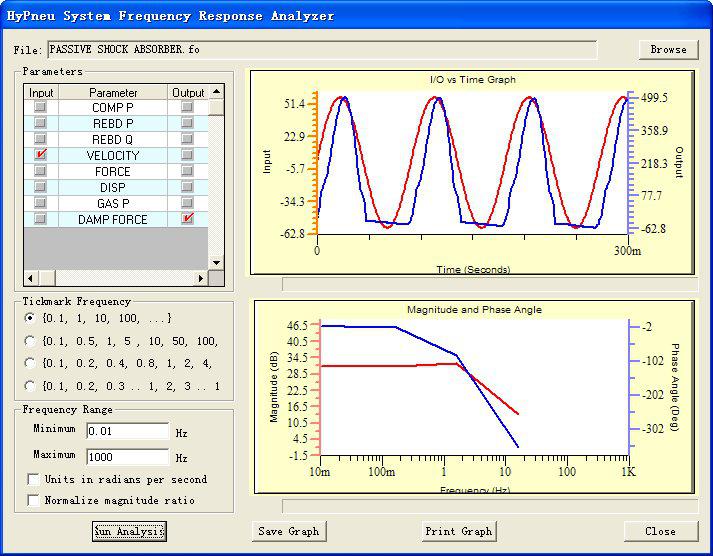Viewport: 713px width, 556px height.
Task: Click parameter list scroll down arrow
Action: pos(216,263)
